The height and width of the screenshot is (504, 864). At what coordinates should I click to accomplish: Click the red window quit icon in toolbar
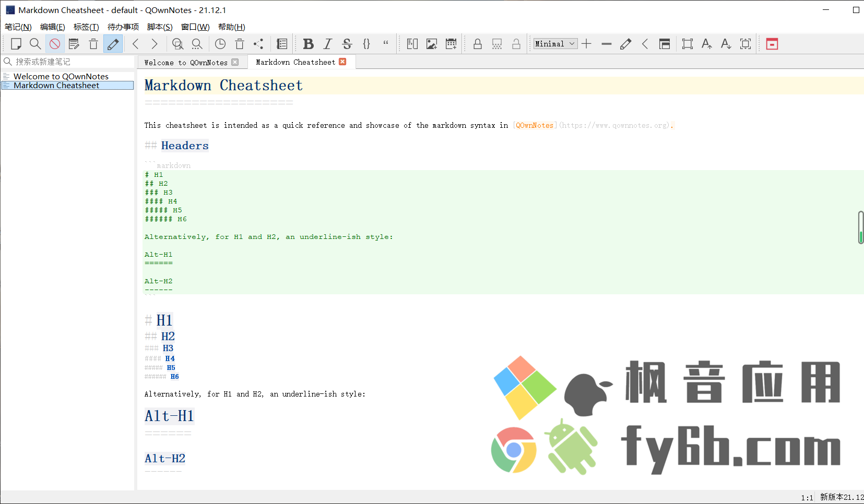(x=772, y=44)
